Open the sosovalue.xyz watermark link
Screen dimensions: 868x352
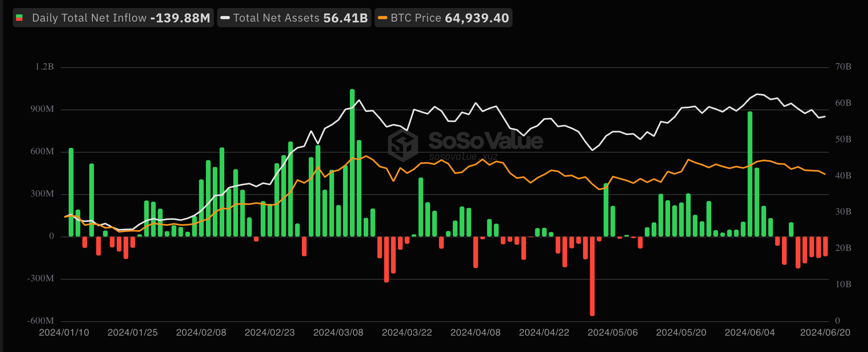coord(463,157)
